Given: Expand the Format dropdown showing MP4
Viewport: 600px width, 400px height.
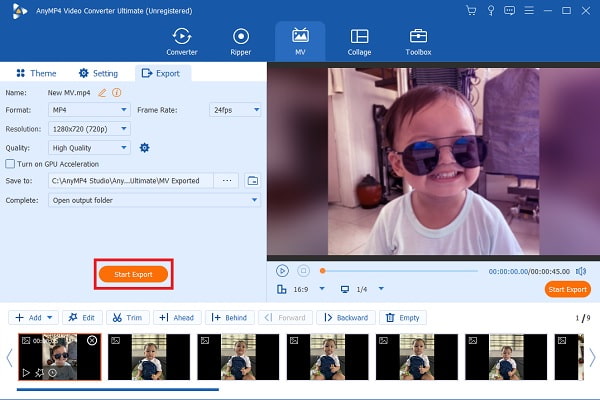Looking at the screenshot, I should click(x=89, y=110).
